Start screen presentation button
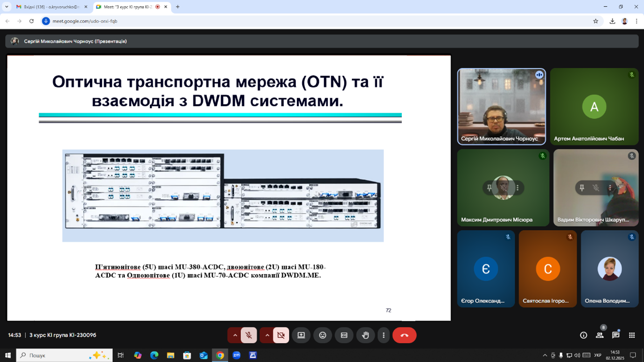This screenshot has width=644, height=362. pyautogui.click(x=301, y=335)
